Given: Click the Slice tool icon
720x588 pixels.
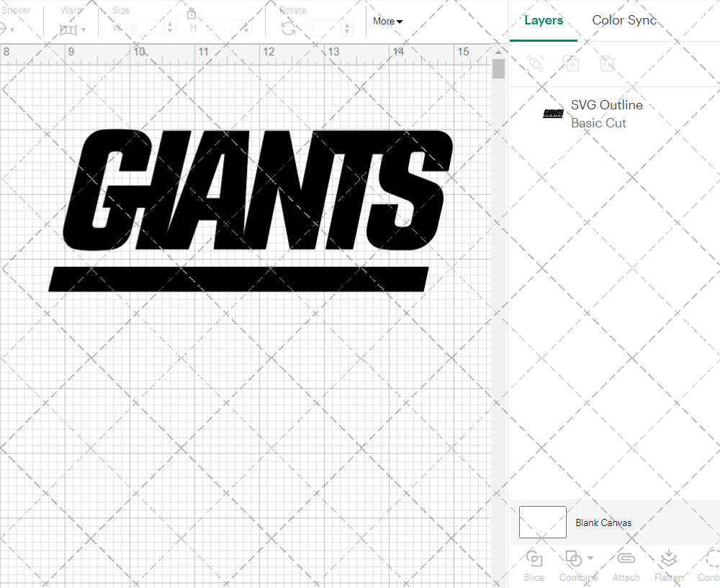Looking at the screenshot, I should click(x=534, y=559).
